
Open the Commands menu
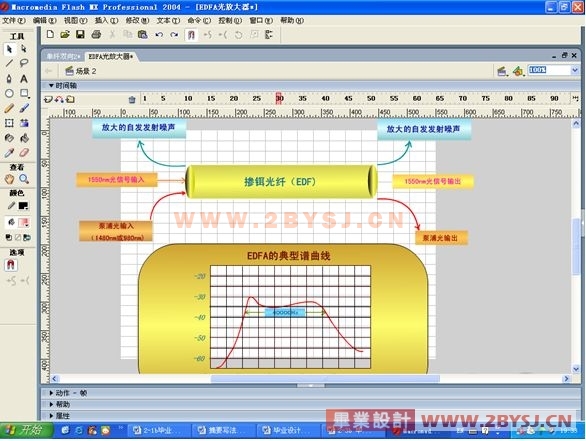pos(199,21)
